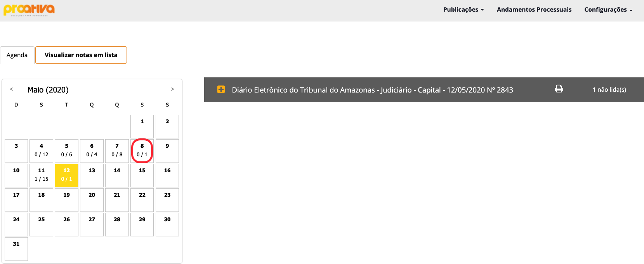This screenshot has width=644, height=264.
Task: Select May 5 showing 0 / 6
Action: click(x=66, y=151)
